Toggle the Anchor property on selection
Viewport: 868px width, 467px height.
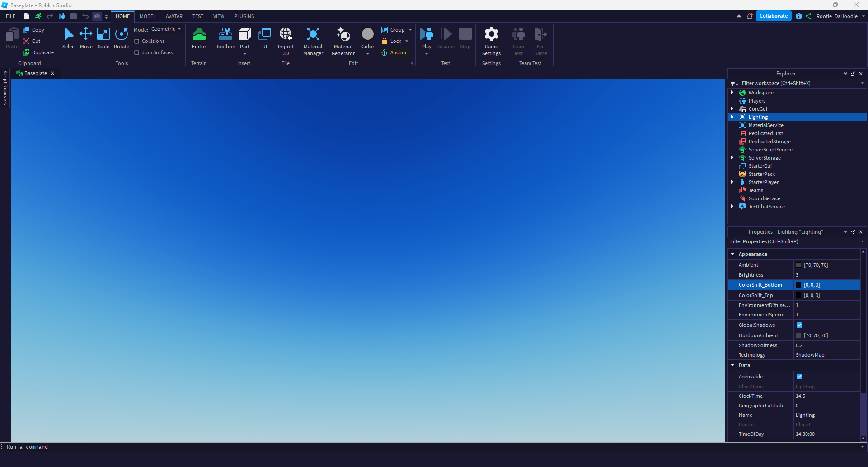(394, 52)
